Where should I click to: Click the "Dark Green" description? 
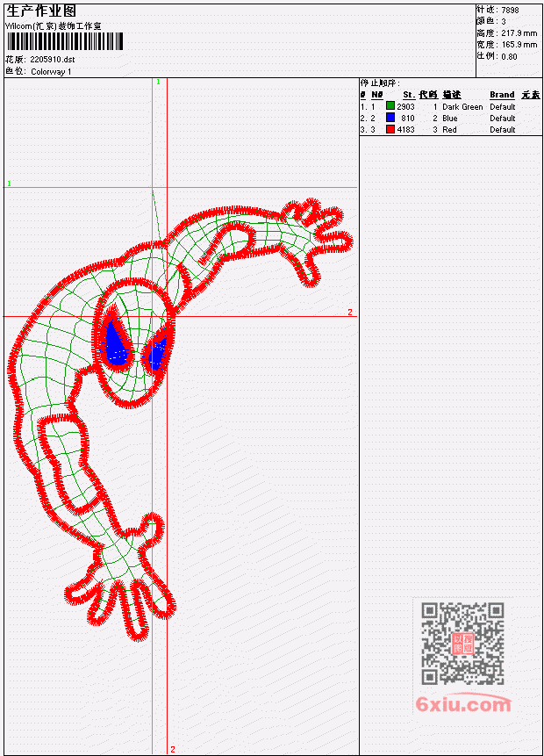(462, 106)
